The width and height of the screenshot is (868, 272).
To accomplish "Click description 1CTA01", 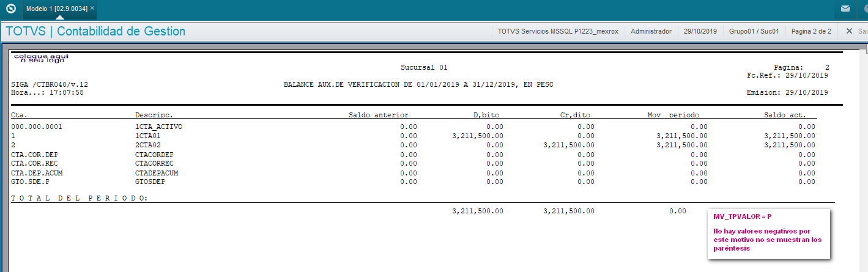I will coord(147,136).
